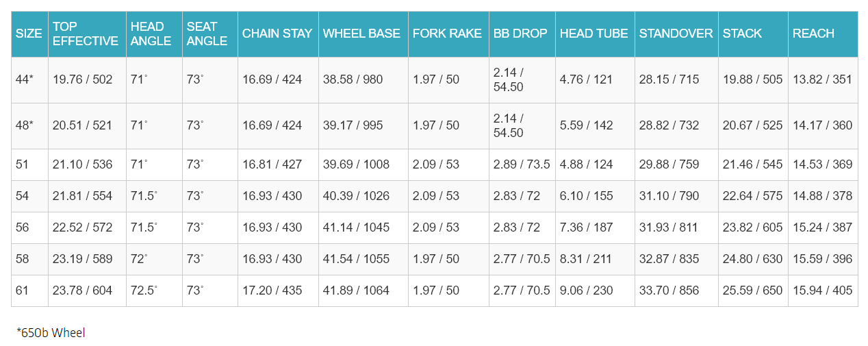Click the REACH column header
This screenshot has height=346, width=868.
[x=813, y=34]
